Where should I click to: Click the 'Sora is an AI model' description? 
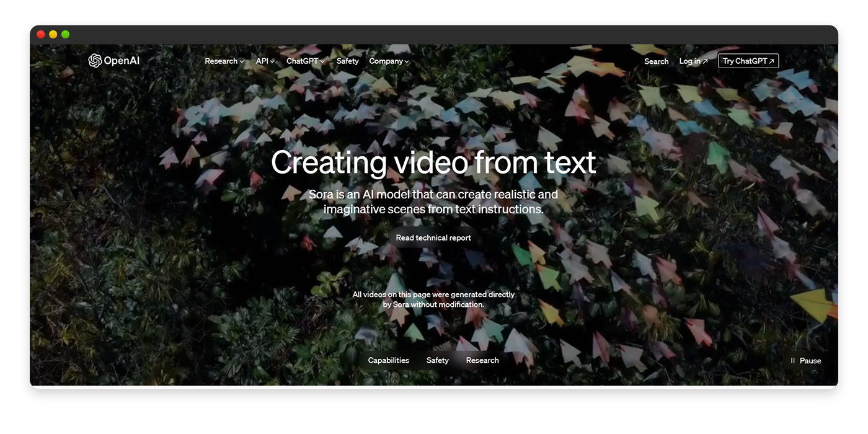(x=433, y=201)
